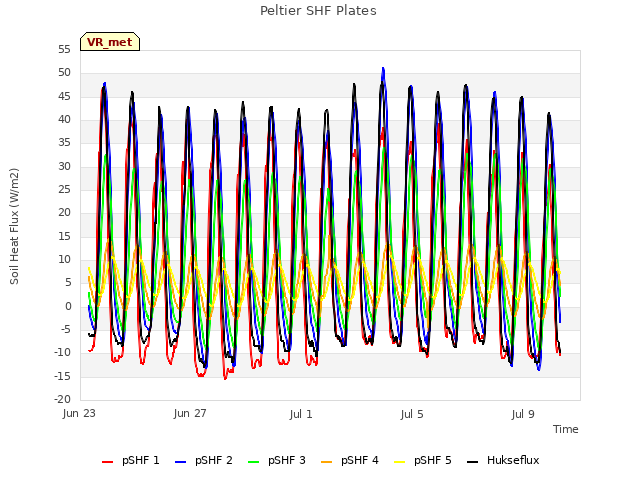Click the -15 y-axis tick label
The image size is (640, 480).
[62, 376]
